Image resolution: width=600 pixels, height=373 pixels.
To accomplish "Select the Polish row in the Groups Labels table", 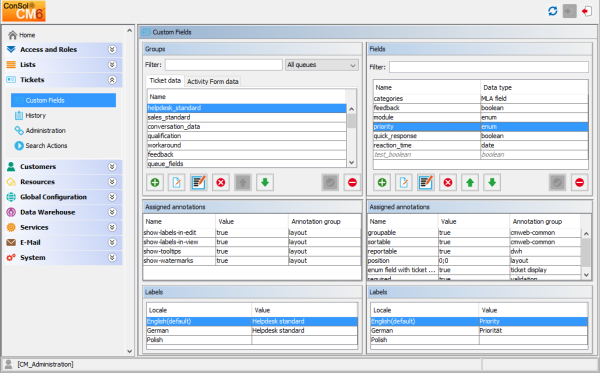I will [x=252, y=340].
